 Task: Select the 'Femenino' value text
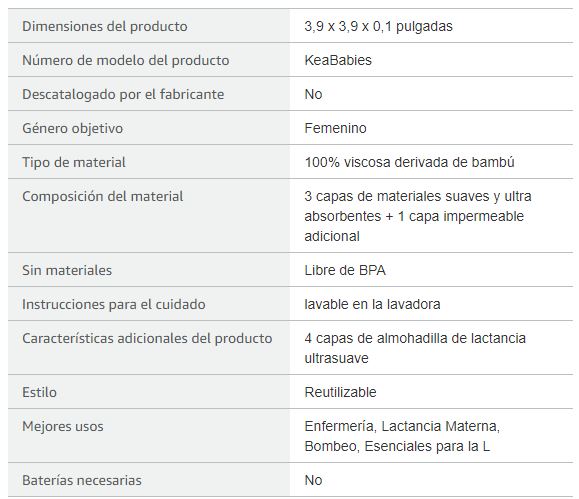coord(335,128)
